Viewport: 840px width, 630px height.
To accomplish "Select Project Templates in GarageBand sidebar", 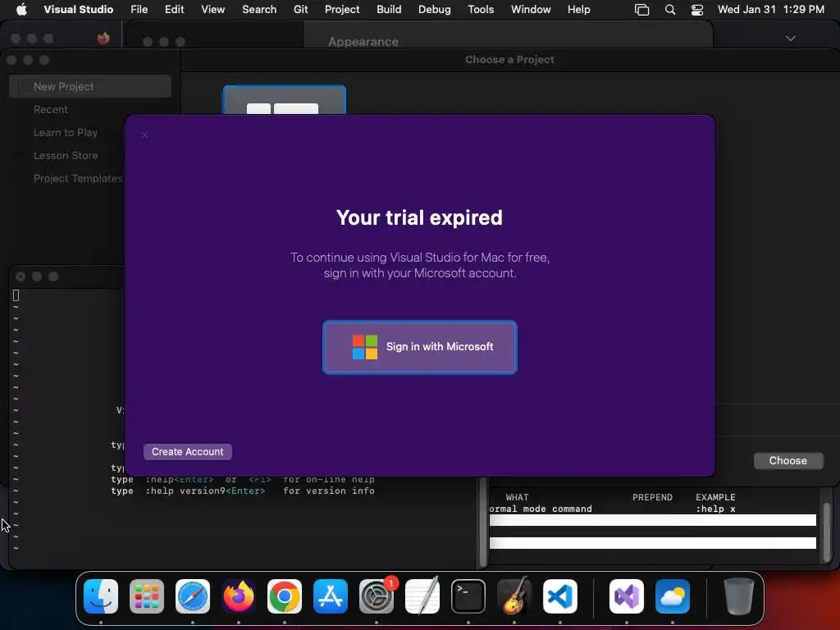I will point(78,178).
